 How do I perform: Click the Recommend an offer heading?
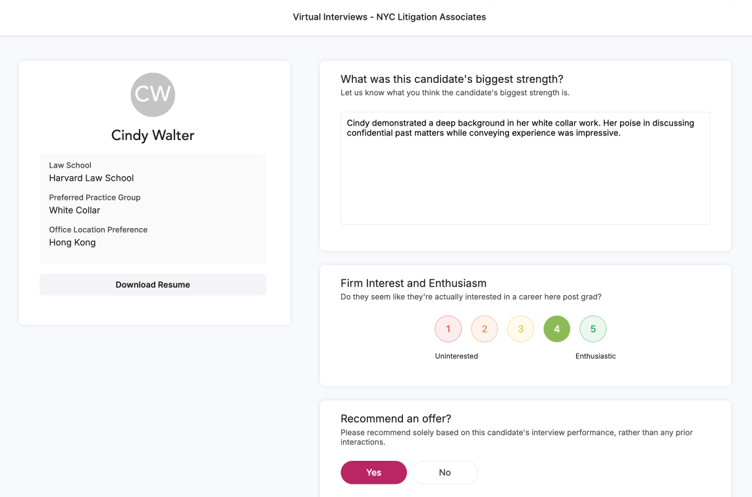(x=396, y=418)
